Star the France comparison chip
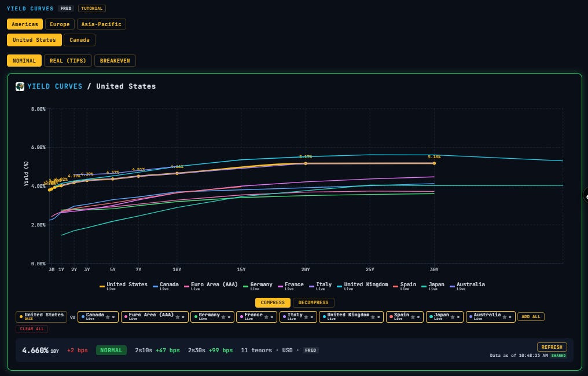This screenshot has height=376, width=588. coord(266,317)
